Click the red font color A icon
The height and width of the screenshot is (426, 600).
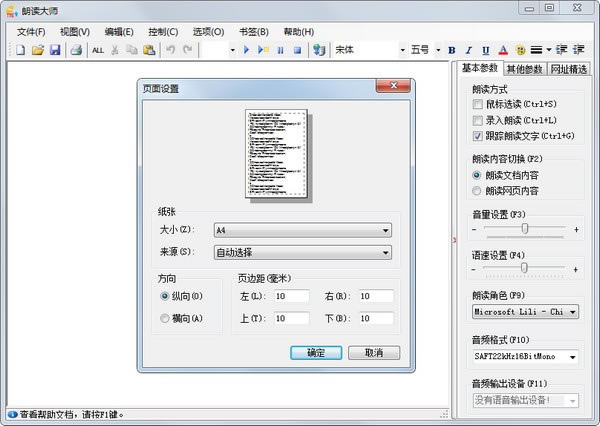pos(503,50)
